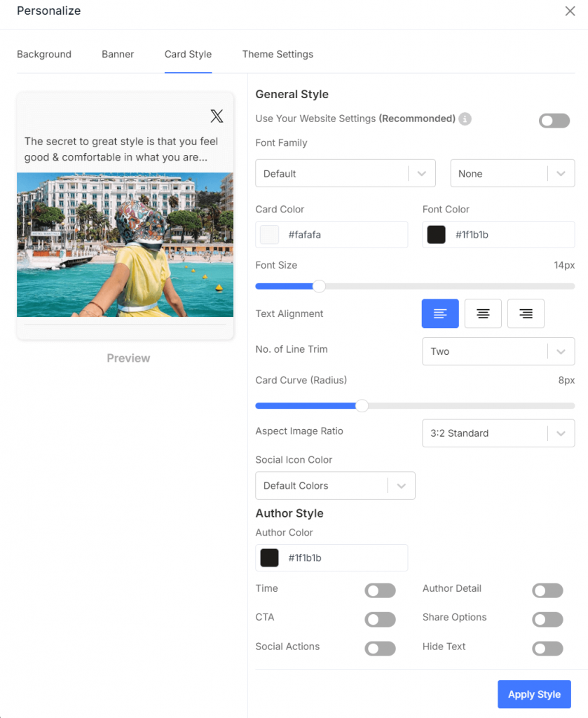
Task: Enable the Hide Text toggle
Action: click(x=548, y=649)
